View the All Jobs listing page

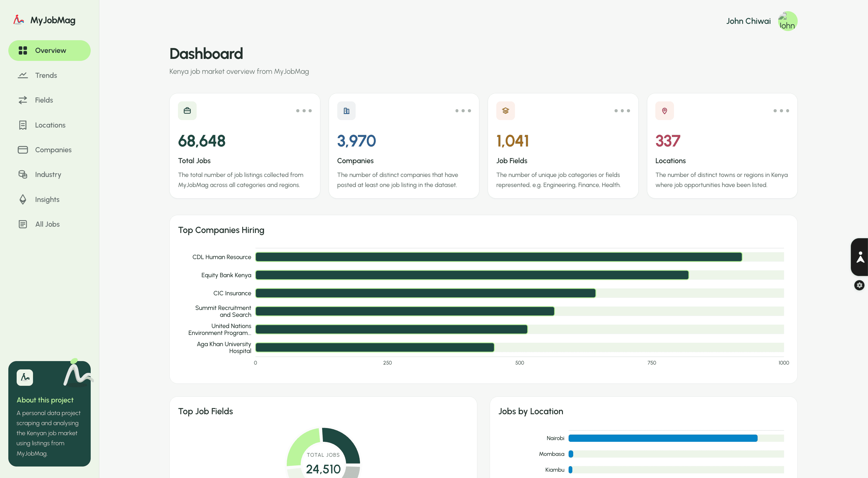pyautogui.click(x=50, y=224)
